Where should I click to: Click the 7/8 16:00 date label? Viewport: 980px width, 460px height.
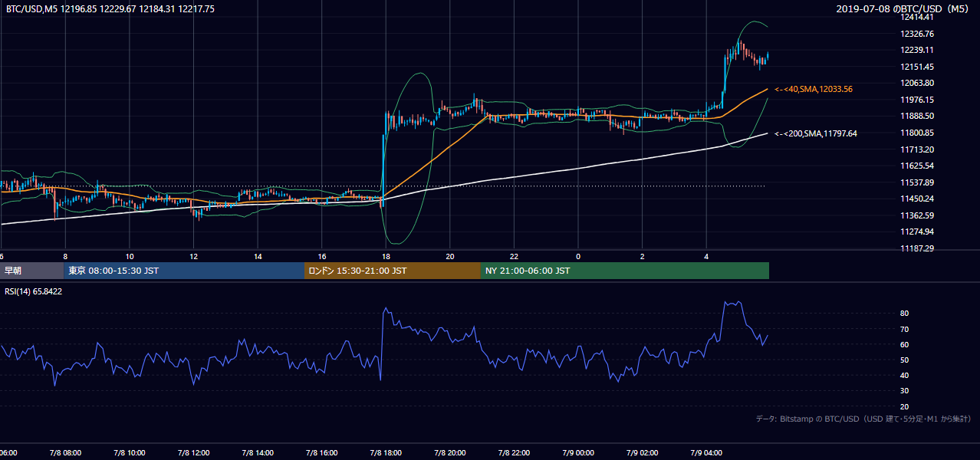click(322, 453)
